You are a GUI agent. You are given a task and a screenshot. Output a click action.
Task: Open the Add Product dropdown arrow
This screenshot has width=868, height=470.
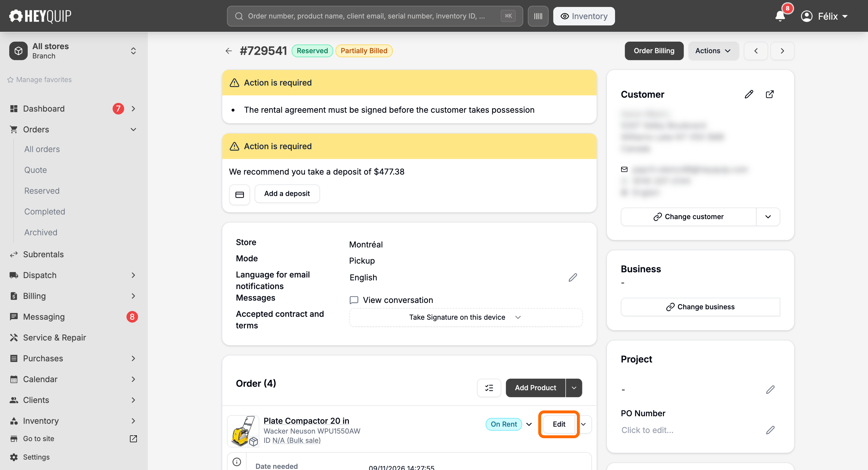[574, 388]
